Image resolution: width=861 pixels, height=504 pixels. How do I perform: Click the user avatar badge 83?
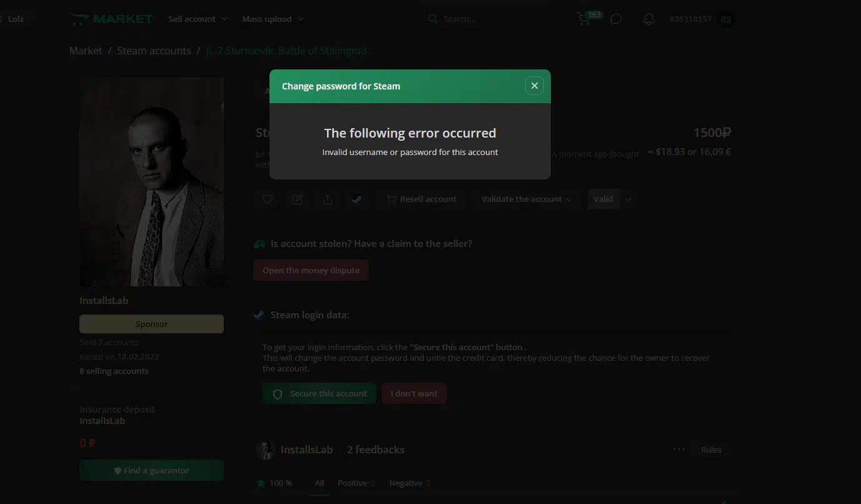coord(725,19)
